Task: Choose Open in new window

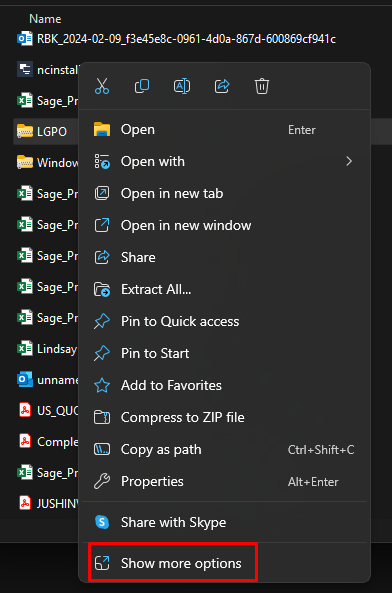Action: (x=225, y=225)
